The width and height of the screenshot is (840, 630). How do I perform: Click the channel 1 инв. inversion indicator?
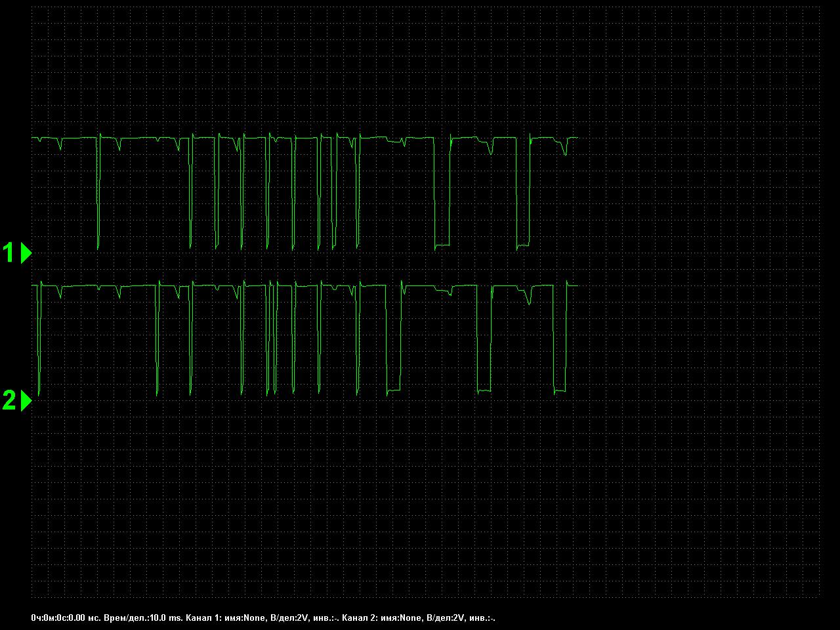tap(326, 618)
